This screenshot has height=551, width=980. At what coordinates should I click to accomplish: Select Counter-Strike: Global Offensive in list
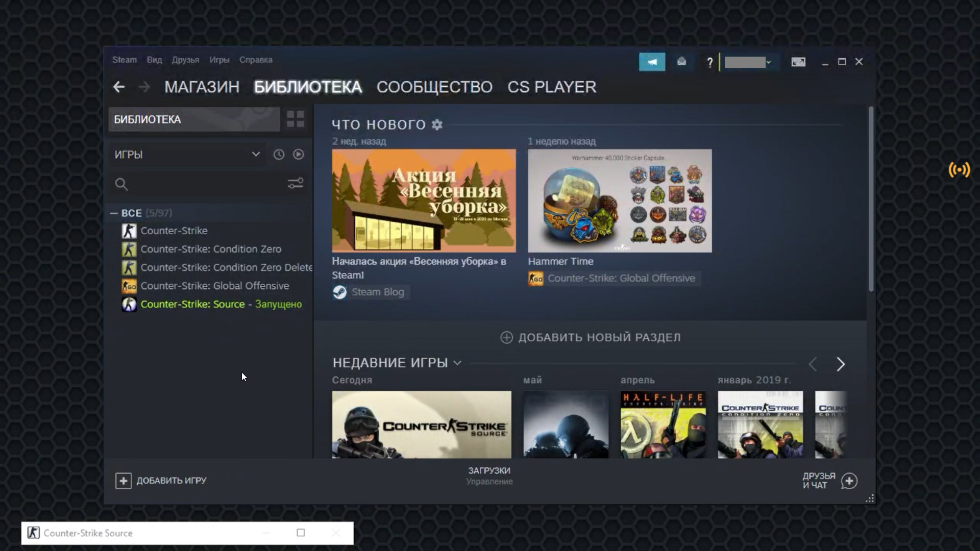click(x=214, y=286)
